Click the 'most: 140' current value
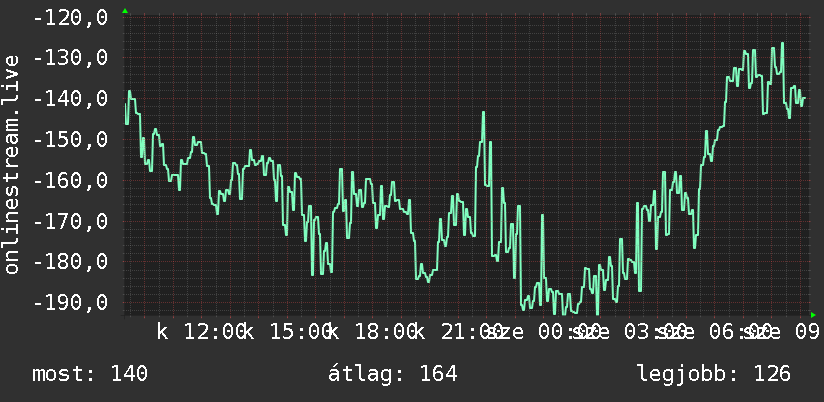 (90, 374)
